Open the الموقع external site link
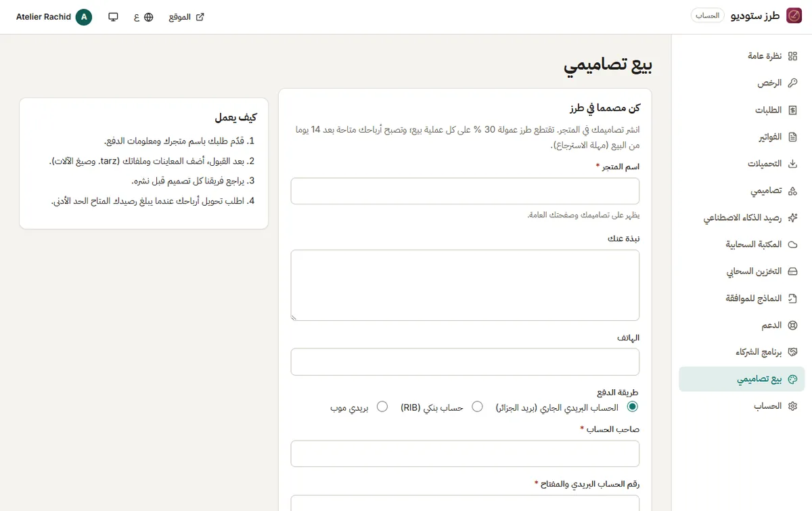The width and height of the screenshot is (812, 511). coord(187,17)
